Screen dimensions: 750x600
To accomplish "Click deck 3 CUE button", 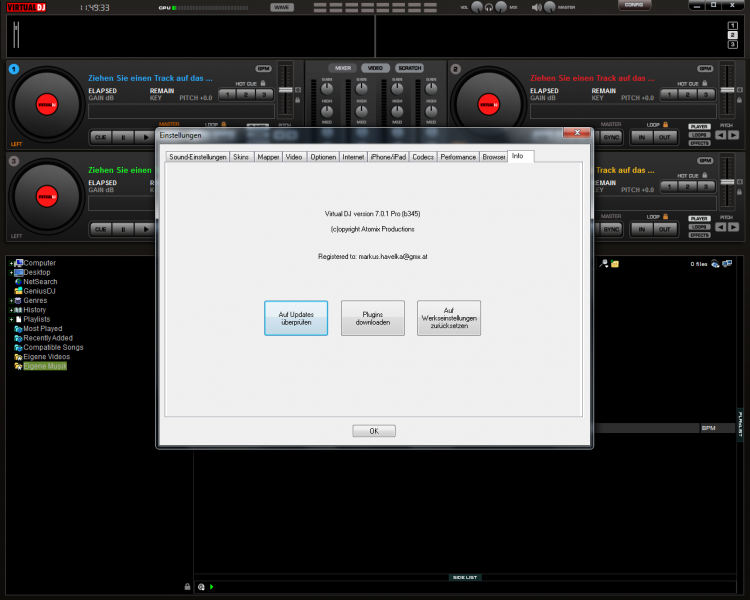I will click(100, 229).
